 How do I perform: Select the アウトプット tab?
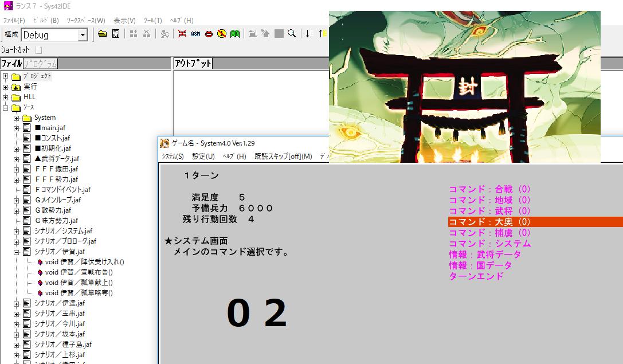(193, 63)
